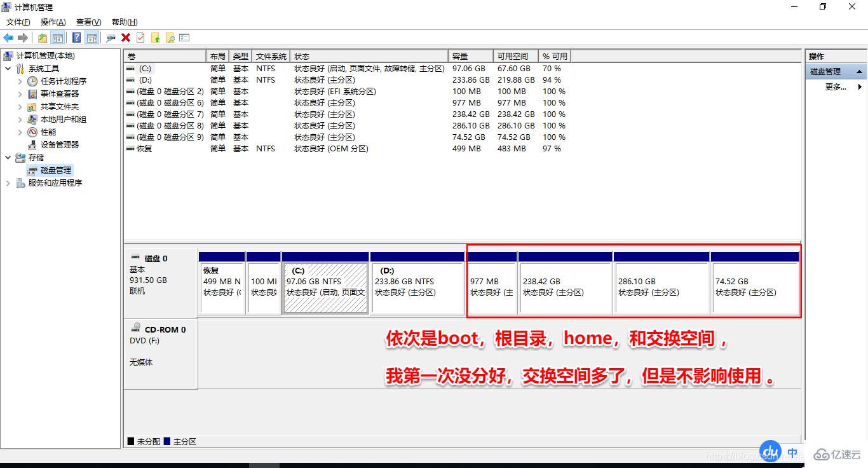Select volume row 磁盘 0 磁盘分区 7
Viewport: 868px width, 468px height.
[347, 114]
